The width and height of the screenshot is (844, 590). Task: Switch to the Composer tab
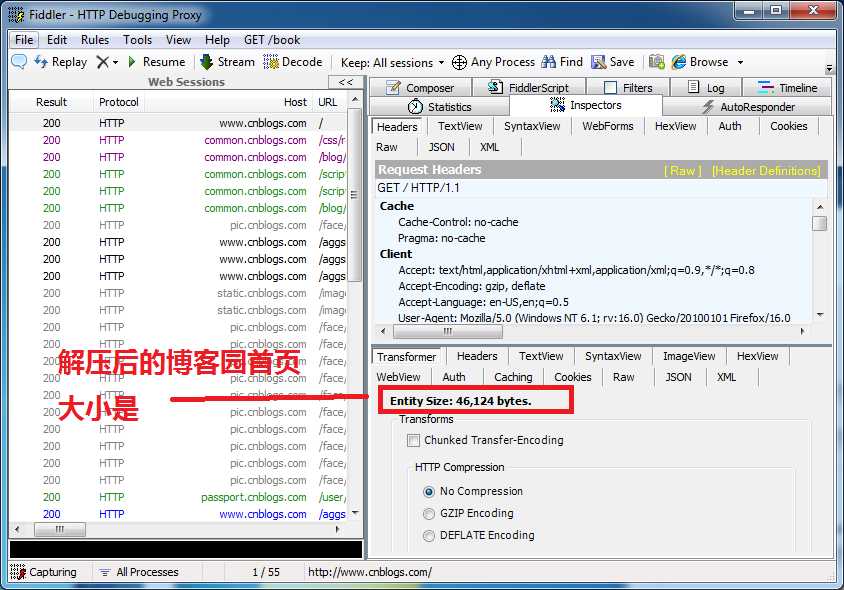pos(420,87)
